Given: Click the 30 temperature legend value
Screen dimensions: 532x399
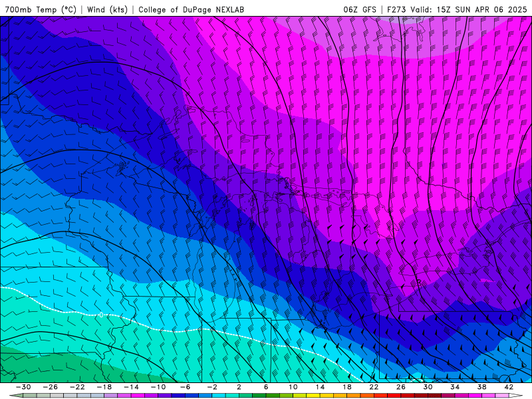Looking at the screenshot, I should [428, 387].
